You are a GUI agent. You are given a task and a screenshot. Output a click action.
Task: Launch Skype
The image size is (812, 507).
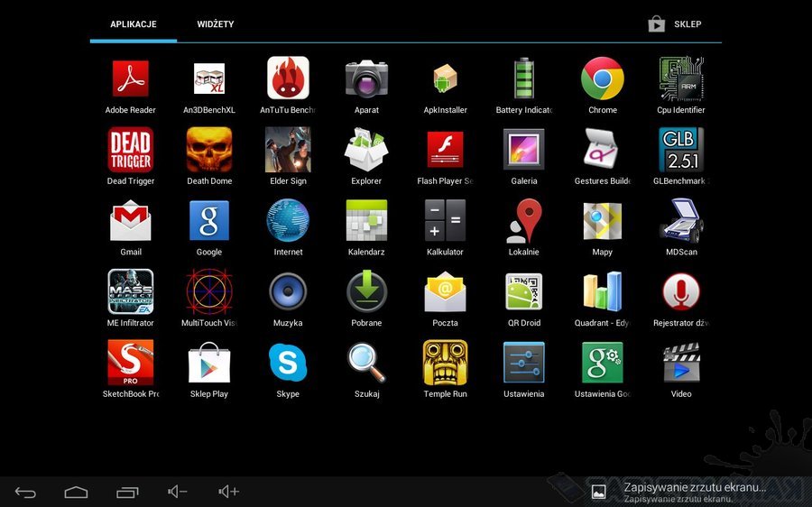(x=288, y=363)
